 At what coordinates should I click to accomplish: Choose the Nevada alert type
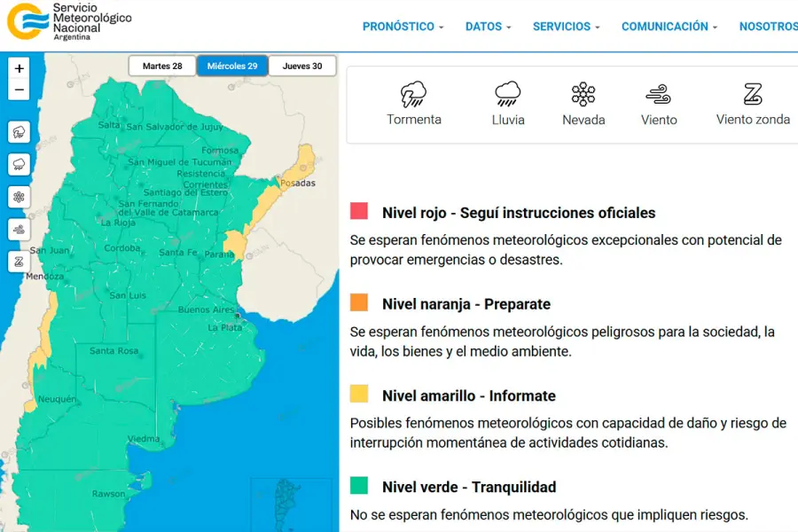(583, 104)
